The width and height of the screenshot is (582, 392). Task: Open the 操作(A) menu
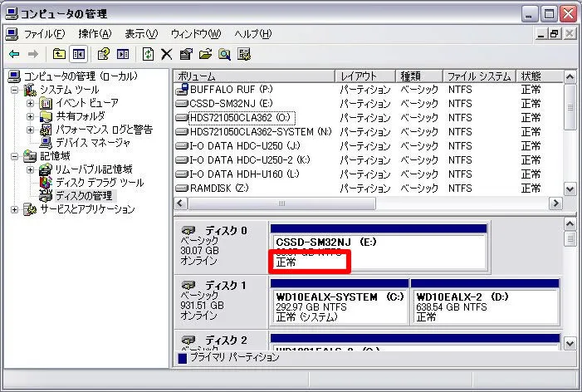pos(95,34)
